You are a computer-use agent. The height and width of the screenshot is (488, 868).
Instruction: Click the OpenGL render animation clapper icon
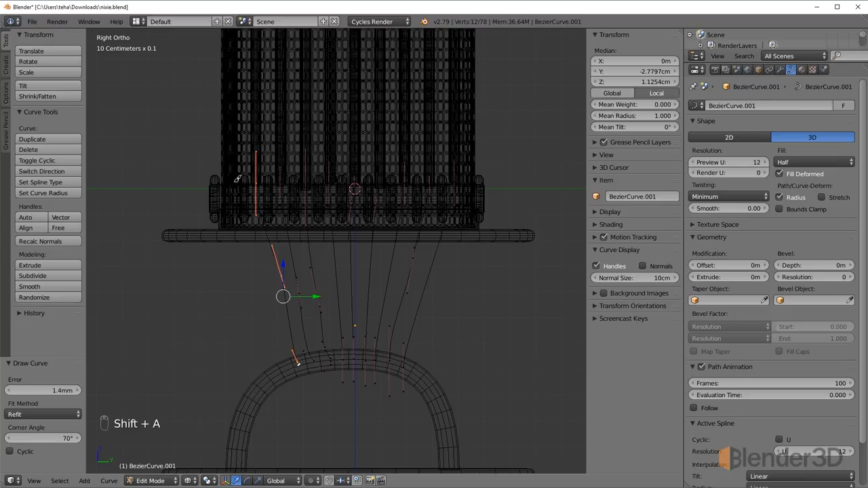[380, 481]
